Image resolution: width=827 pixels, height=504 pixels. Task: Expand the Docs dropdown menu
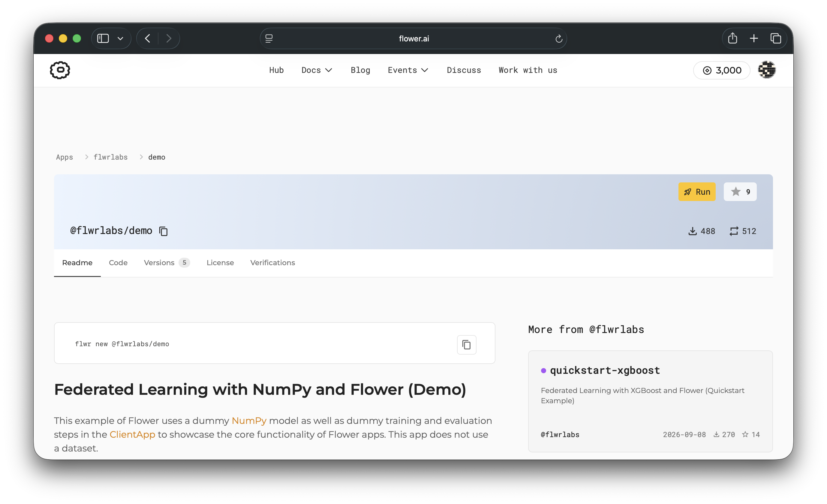pyautogui.click(x=317, y=70)
